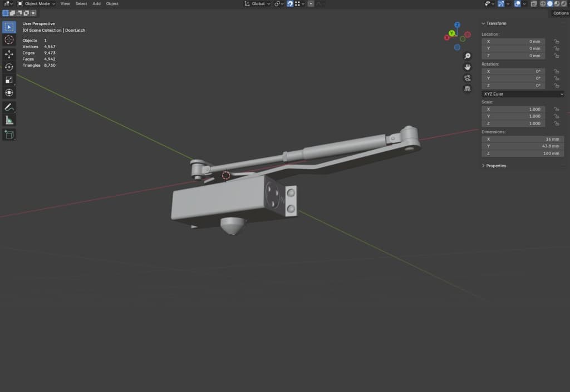Open the XYZ Euler rotation mode dropdown
The image size is (570, 392).
[x=522, y=94]
